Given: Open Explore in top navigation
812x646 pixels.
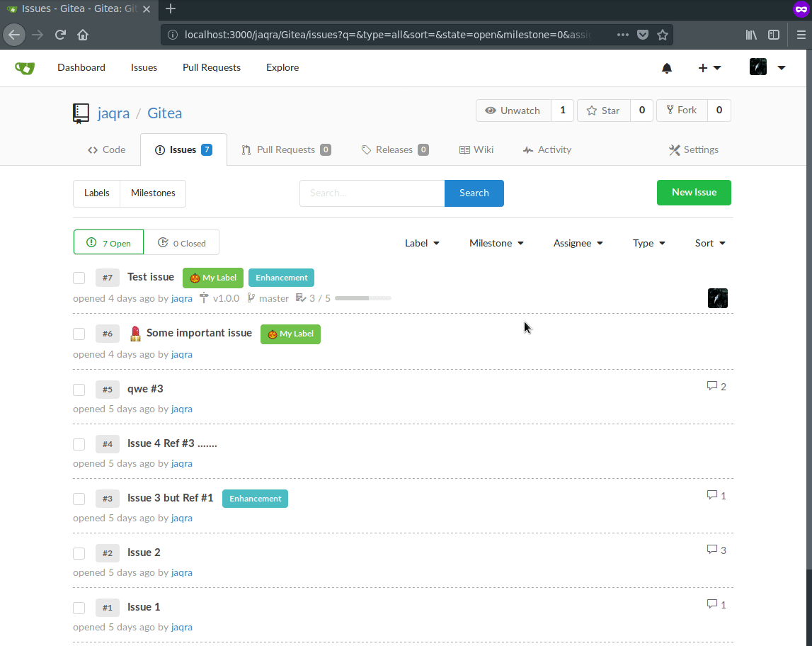Looking at the screenshot, I should click(x=282, y=68).
